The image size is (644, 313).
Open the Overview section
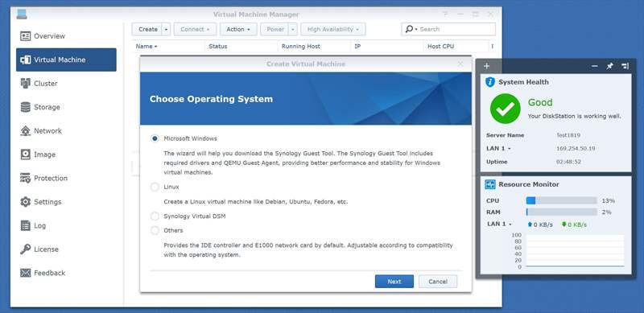(66, 36)
